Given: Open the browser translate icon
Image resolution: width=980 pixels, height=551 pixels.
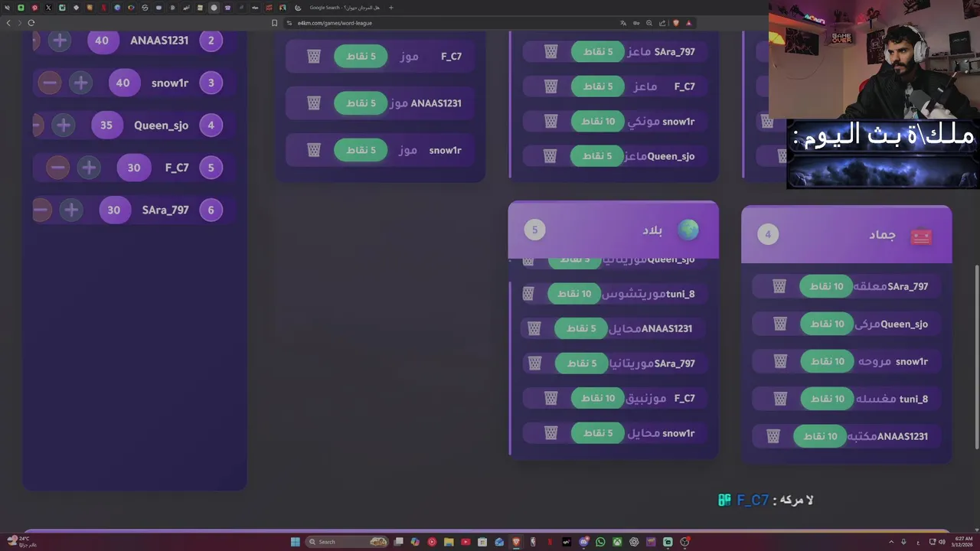Looking at the screenshot, I should [x=623, y=23].
